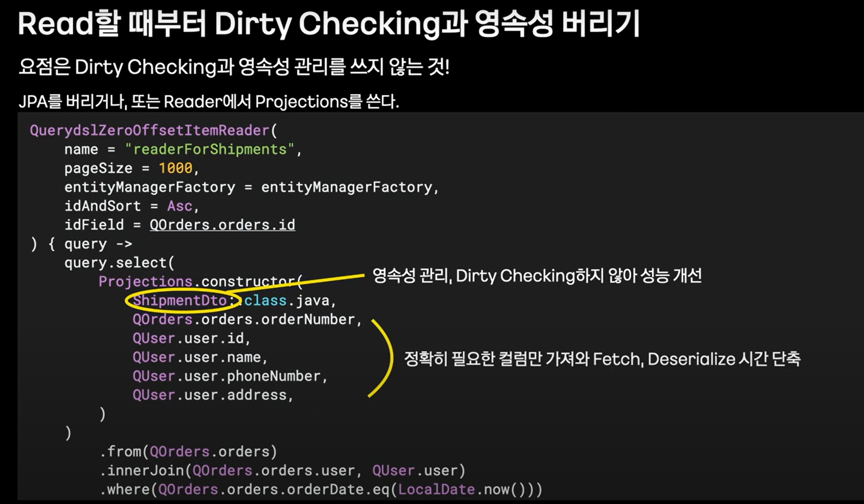This screenshot has height=504, width=864.
Task: Click the line 'JPA를 버리거나, 또는 Reader에서 Projections를 쓴다.'
Action: pos(209,102)
